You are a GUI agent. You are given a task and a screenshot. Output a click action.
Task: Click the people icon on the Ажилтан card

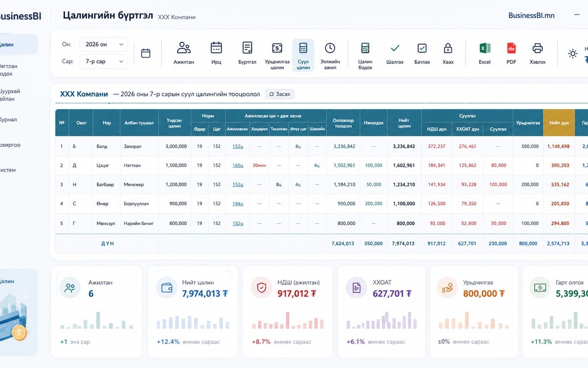(x=70, y=288)
